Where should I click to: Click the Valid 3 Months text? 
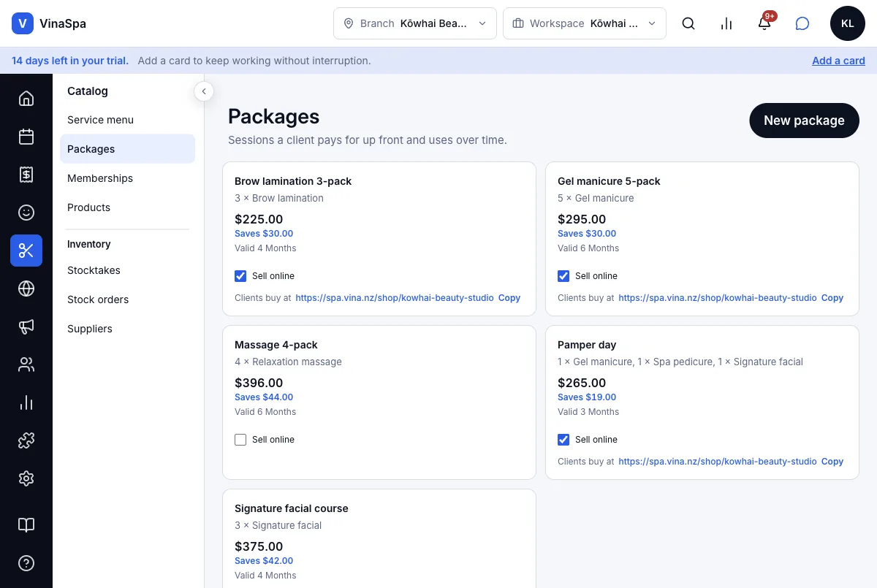[588, 412]
